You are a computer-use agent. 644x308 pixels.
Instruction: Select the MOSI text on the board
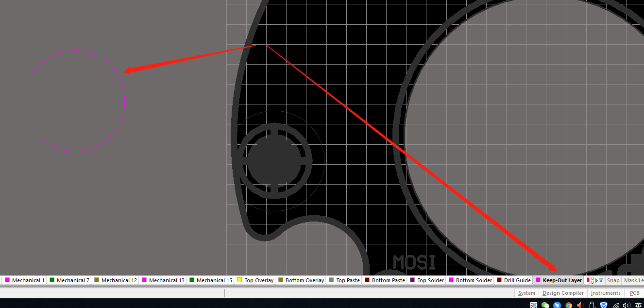point(414,262)
